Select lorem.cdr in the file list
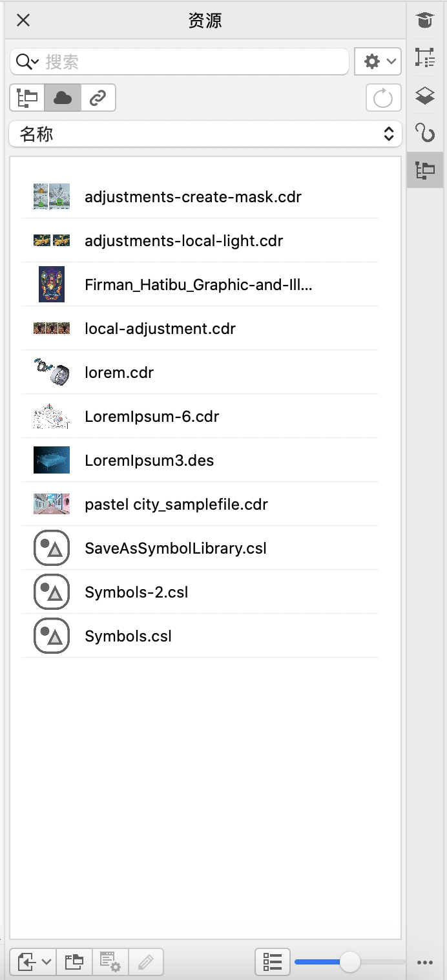 point(120,373)
